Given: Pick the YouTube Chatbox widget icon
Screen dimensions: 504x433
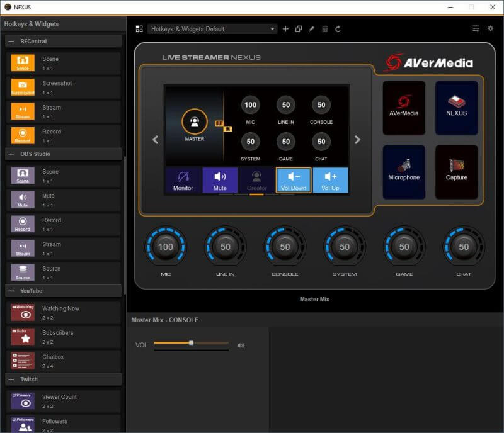Looking at the screenshot, I should click(23, 361).
